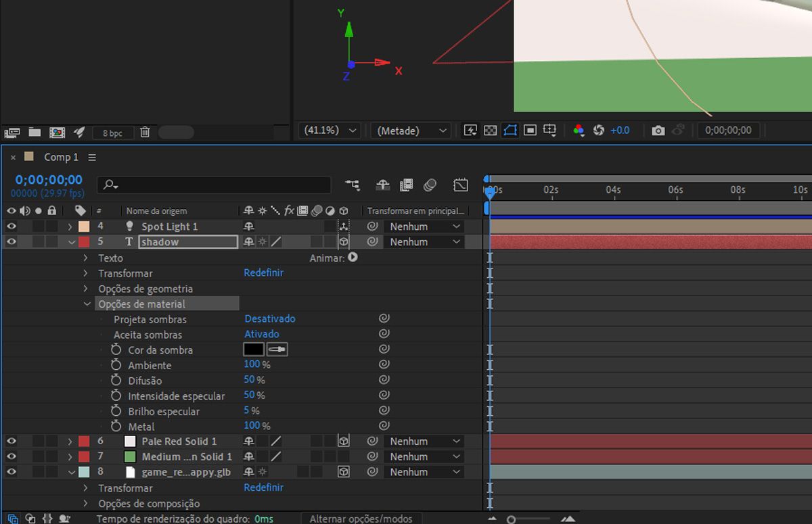Viewport: 812px width, 524px height.
Task: Toggle visibility of Pale Red Solid 1
Action: pyautogui.click(x=12, y=442)
